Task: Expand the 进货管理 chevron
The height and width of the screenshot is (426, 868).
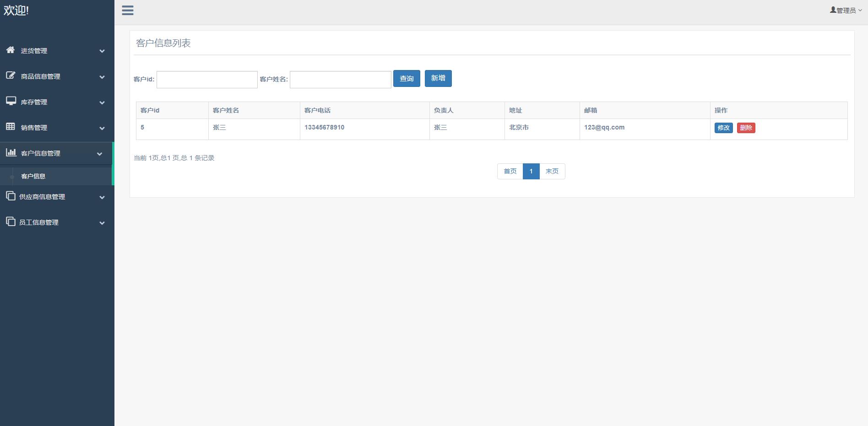Action: pos(102,51)
